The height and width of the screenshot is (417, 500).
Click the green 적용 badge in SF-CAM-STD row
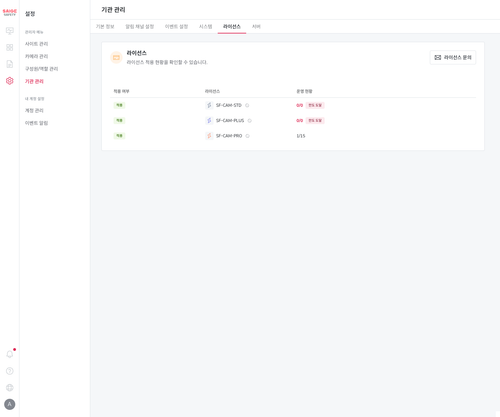pyautogui.click(x=119, y=105)
